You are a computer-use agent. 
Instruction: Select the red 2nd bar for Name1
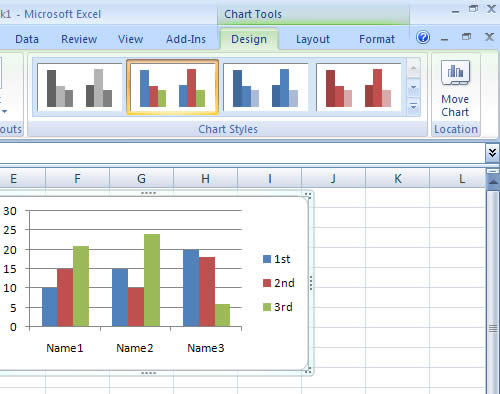pos(65,297)
